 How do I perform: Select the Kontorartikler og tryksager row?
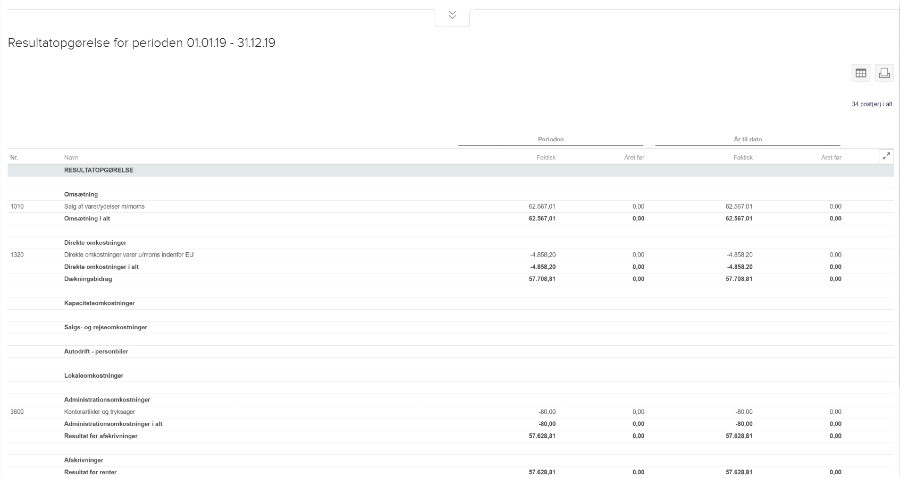pyautogui.click(x=106, y=412)
